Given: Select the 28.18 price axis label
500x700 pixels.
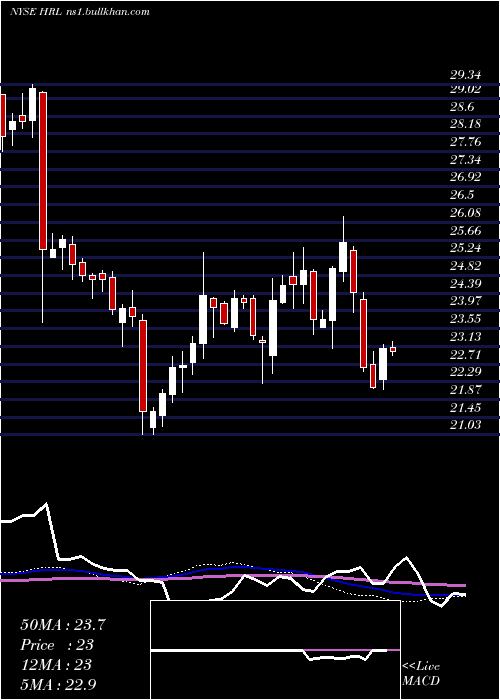Looking at the screenshot, I should coord(465,124).
